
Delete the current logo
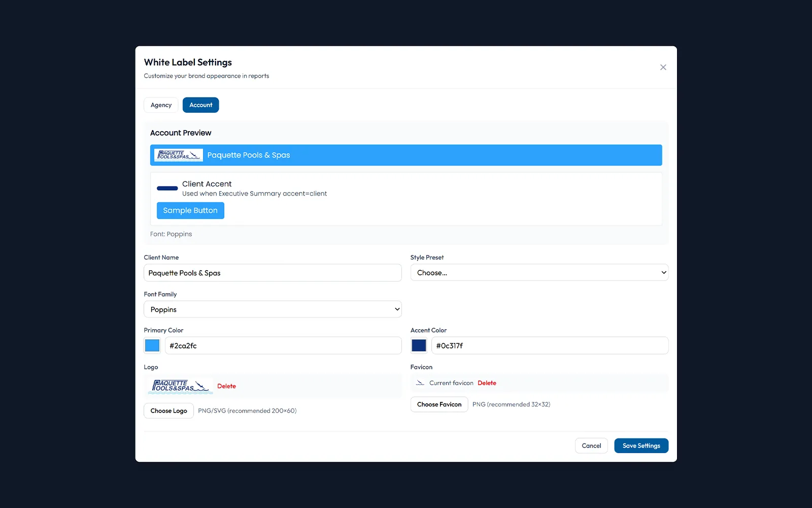[226, 386]
